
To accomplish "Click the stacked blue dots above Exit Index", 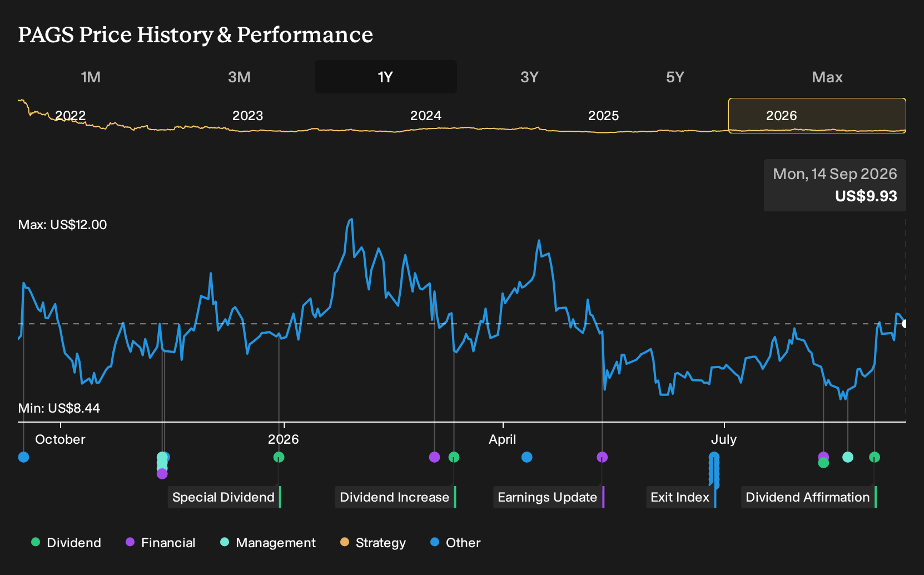I will (714, 470).
